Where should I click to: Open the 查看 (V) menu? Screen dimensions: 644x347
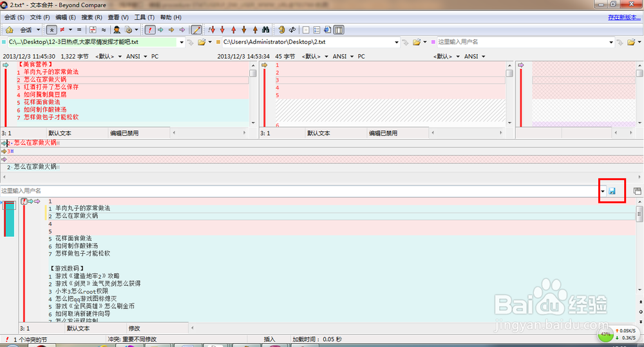tap(118, 17)
